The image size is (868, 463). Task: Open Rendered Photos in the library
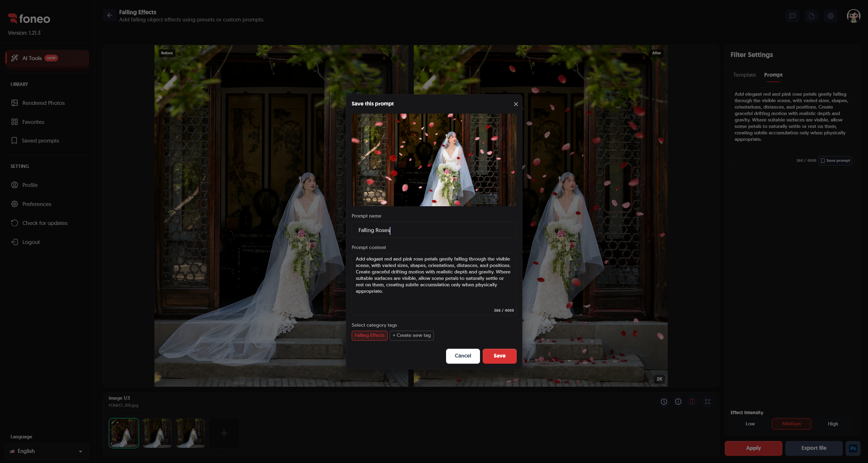(47, 103)
